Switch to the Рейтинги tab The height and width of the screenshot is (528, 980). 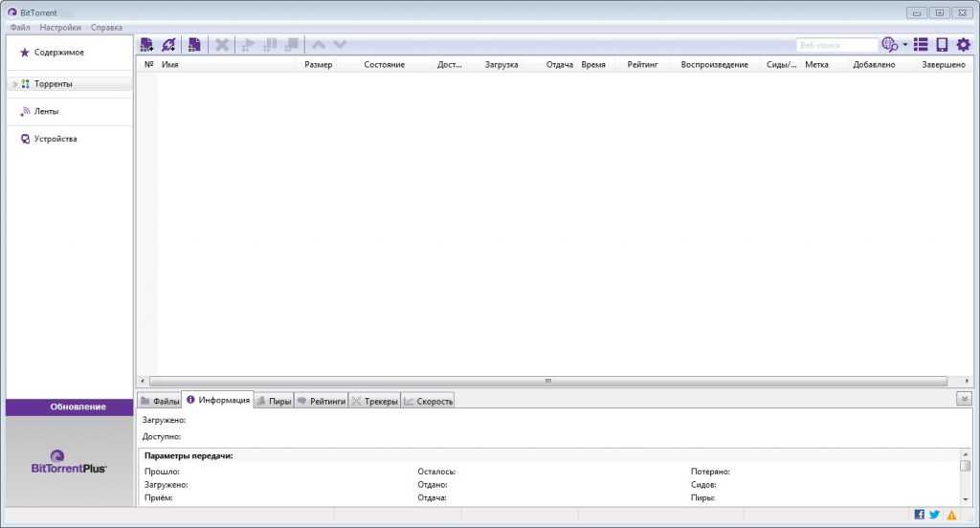[322, 401]
